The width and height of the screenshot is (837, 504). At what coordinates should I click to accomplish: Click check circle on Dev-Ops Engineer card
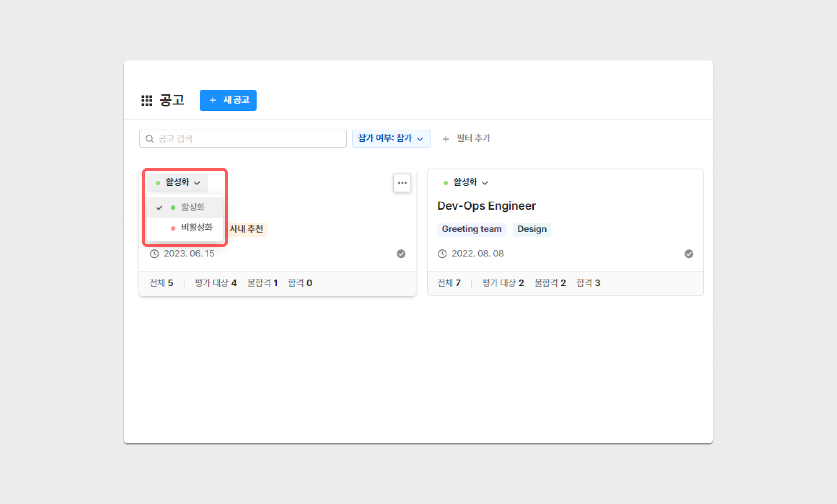coord(688,253)
